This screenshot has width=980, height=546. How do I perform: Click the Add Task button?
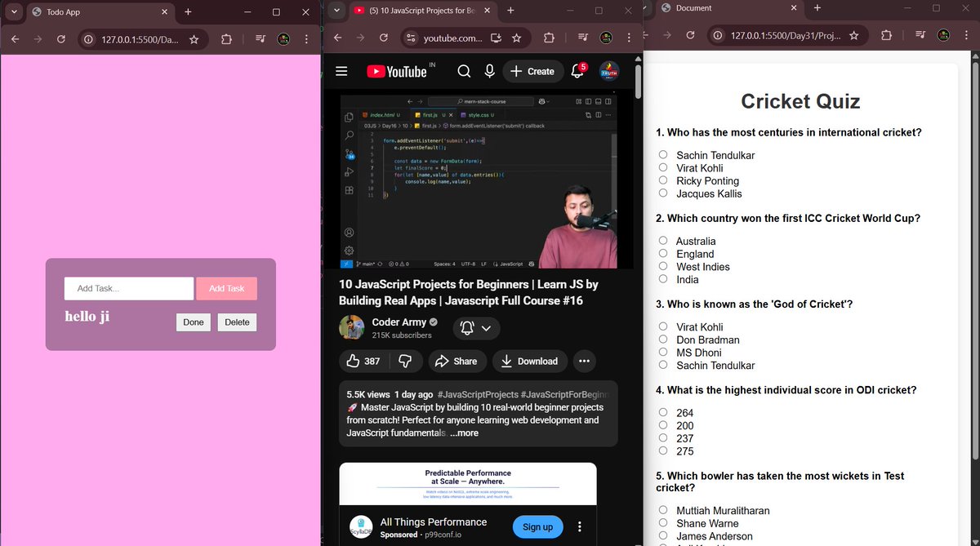(226, 288)
